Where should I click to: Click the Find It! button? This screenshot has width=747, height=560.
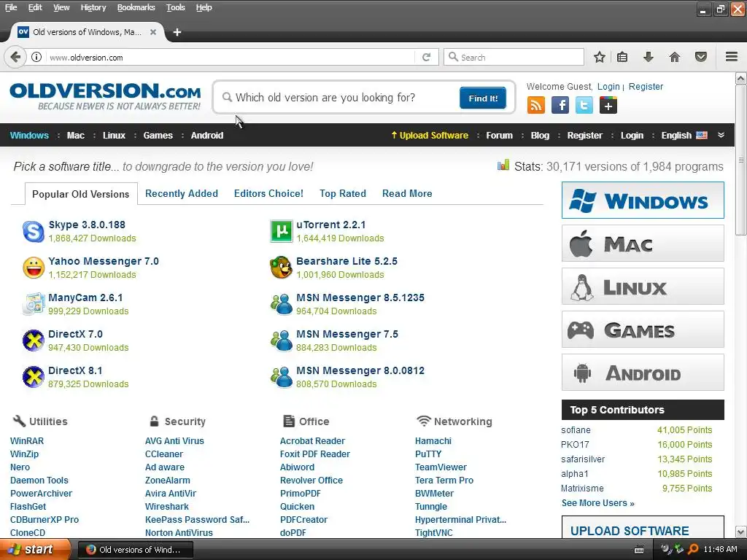pos(483,98)
